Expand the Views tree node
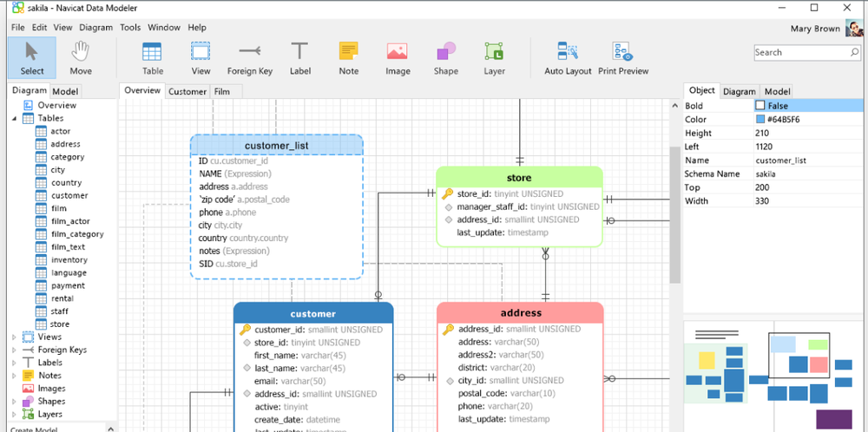The height and width of the screenshot is (432, 868). tap(14, 337)
